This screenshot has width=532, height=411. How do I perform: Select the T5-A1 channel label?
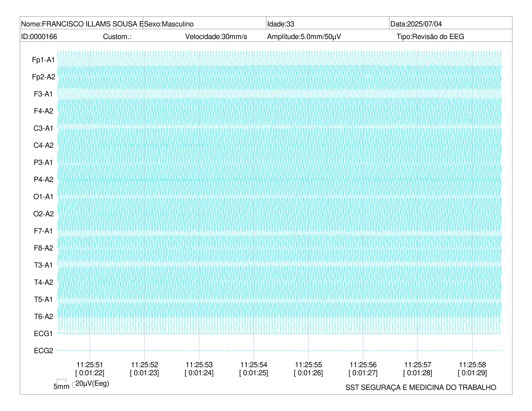pos(43,299)
